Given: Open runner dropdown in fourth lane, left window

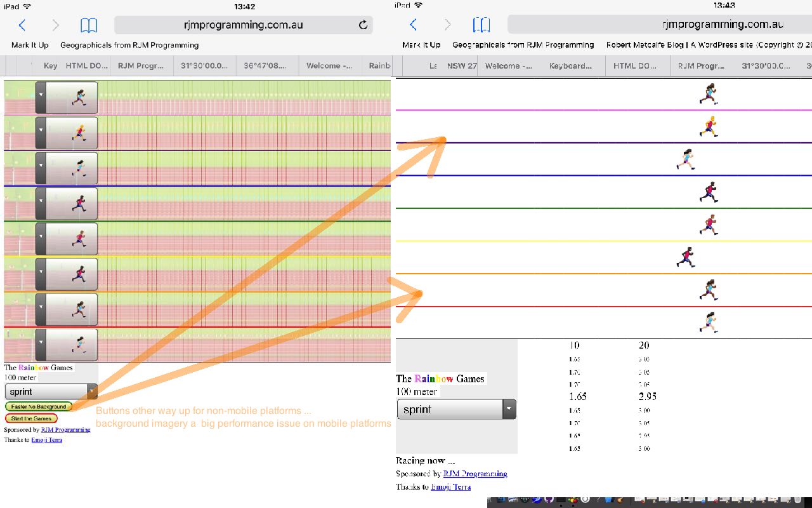Looking at the screenshot, I should pyautogui.click(x=67, y=203).
